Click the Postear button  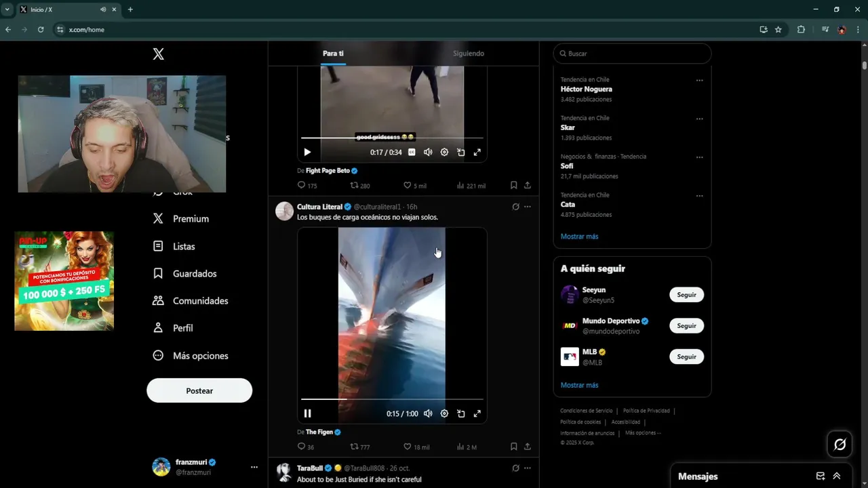coord(199,391)
